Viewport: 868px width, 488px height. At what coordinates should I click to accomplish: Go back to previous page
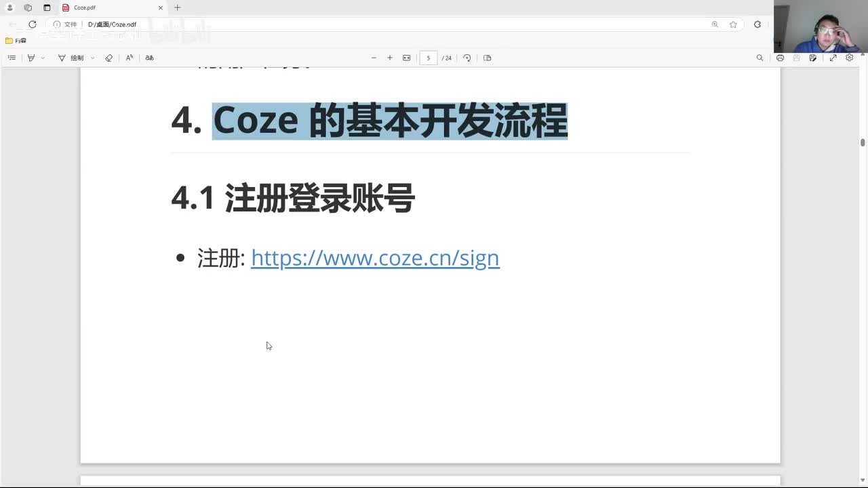[x=12, y=24]
